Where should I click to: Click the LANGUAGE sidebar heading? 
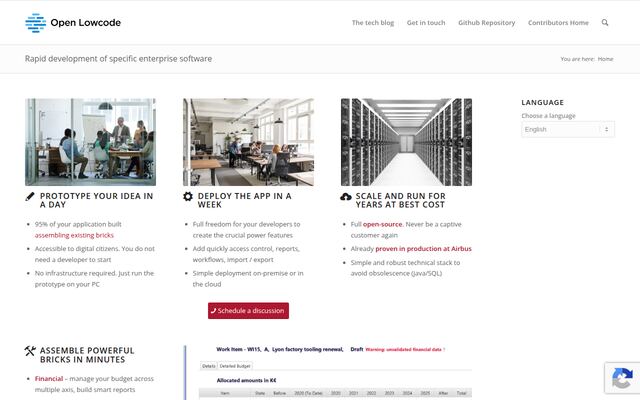point(542,102)
